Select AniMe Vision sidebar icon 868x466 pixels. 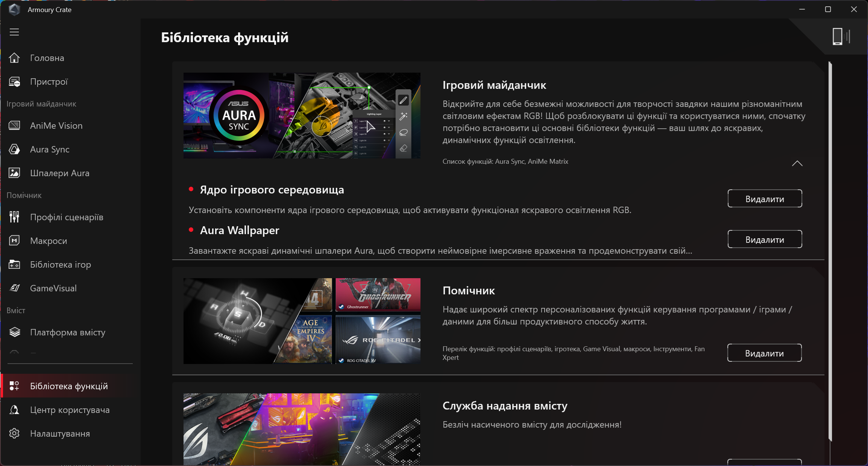14,126
